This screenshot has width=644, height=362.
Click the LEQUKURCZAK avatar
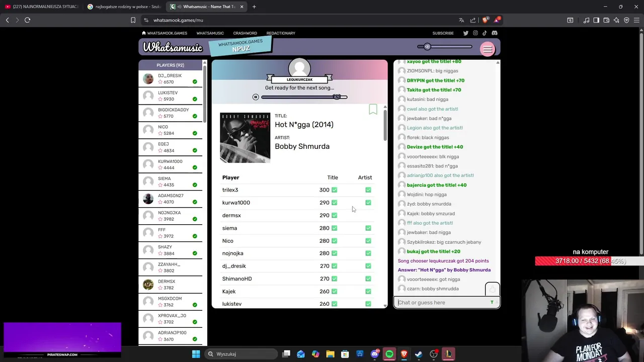[x=299, y=68]
